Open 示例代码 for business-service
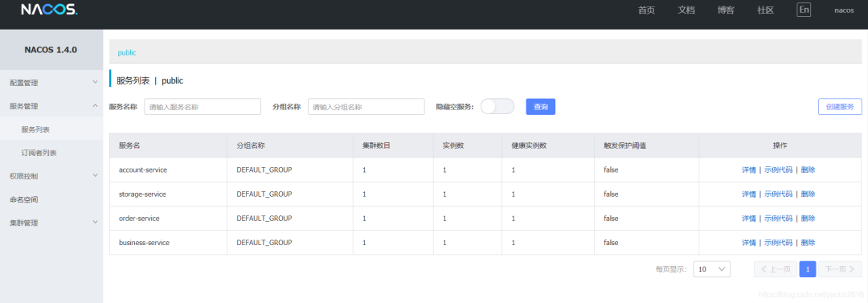 tap(778, 243)
